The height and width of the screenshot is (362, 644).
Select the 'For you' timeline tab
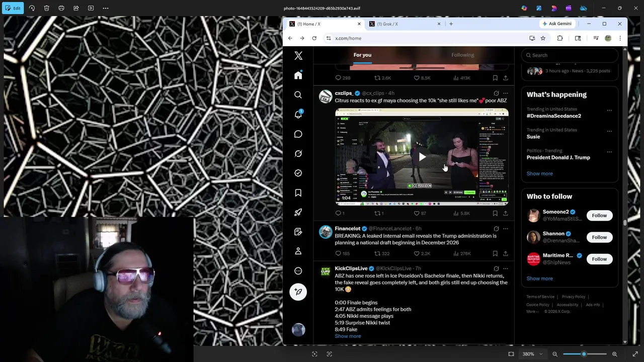[362, 55]
